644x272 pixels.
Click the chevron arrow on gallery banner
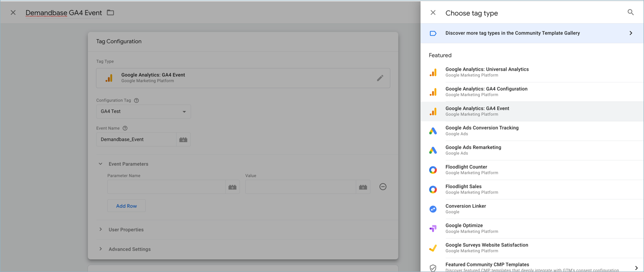[x=631, y=33]
